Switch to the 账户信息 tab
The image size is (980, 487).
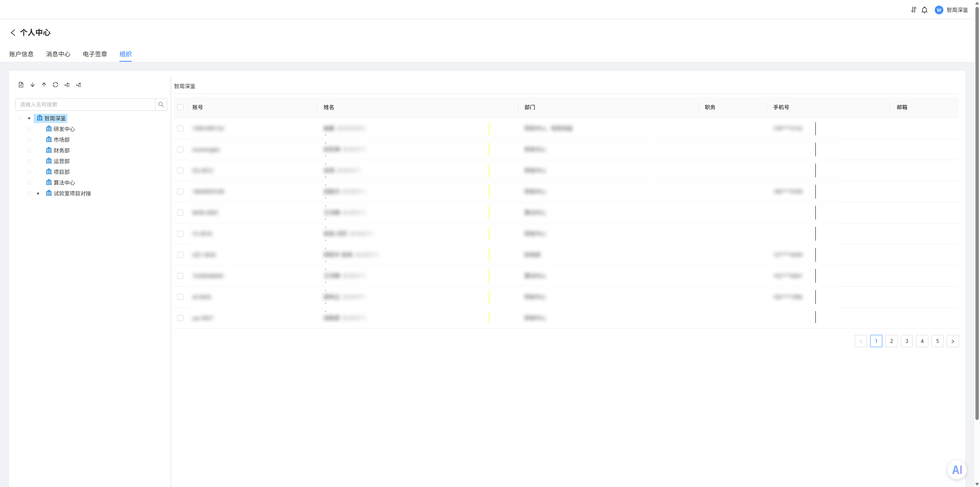click(x=21, y=54)
